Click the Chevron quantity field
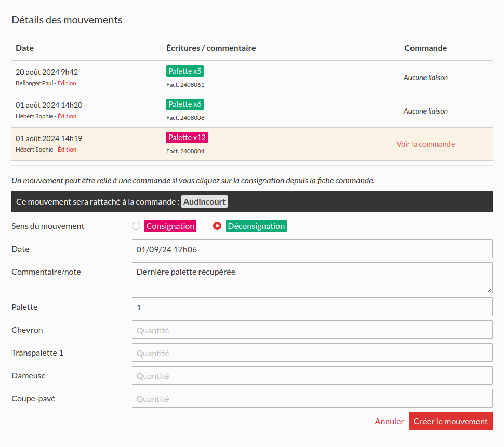Screen dimensions: 504x447 tap(312, 330)
